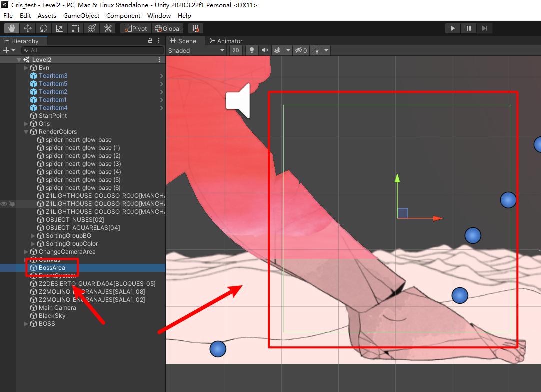Switch to the Animator tab
Viewport: 541px width, 392px height.
pyautogui.click(x=226, y=41)
